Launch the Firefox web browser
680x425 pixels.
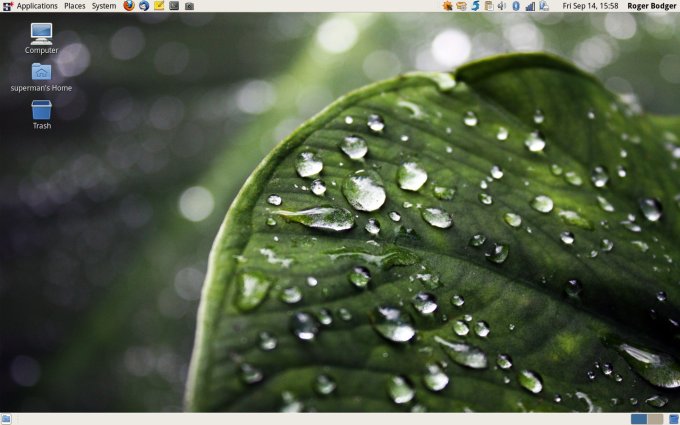129,6
